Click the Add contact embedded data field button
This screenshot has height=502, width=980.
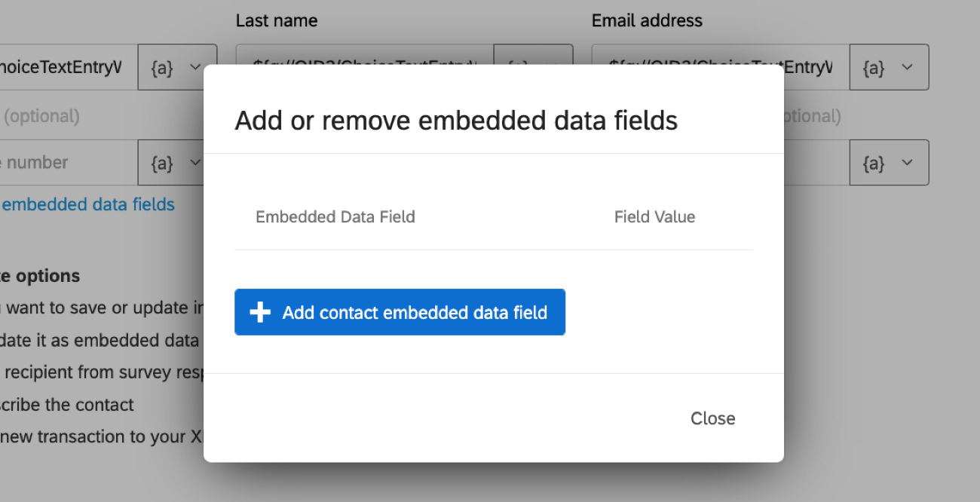tap(400, 312)
